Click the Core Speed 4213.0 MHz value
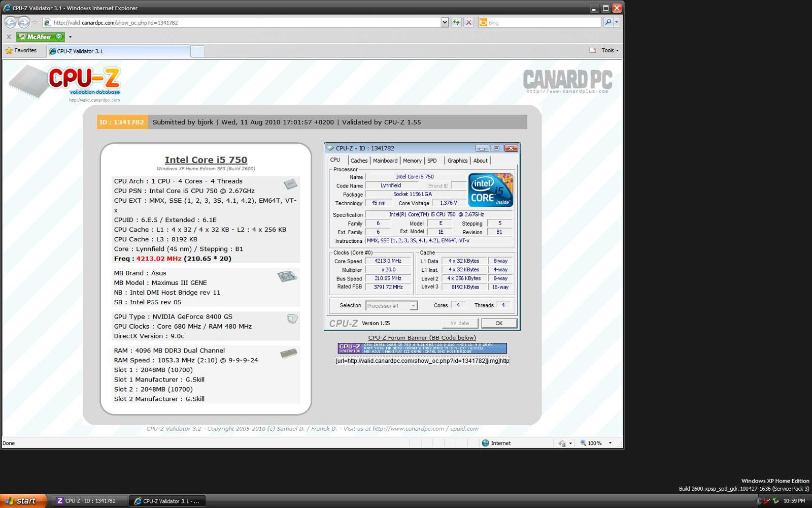The height and width of the screenshot is (508, 812). pyautogui.click(x=388, y=261)
